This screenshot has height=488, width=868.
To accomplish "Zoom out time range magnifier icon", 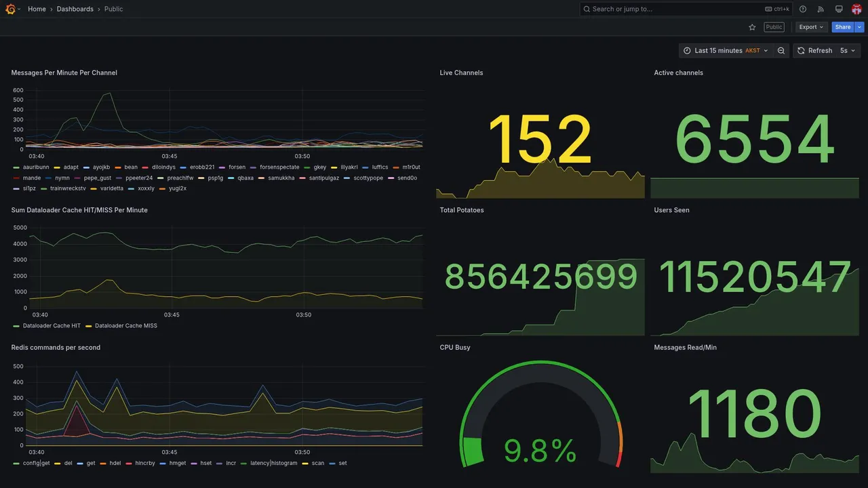I will point(781,51).
